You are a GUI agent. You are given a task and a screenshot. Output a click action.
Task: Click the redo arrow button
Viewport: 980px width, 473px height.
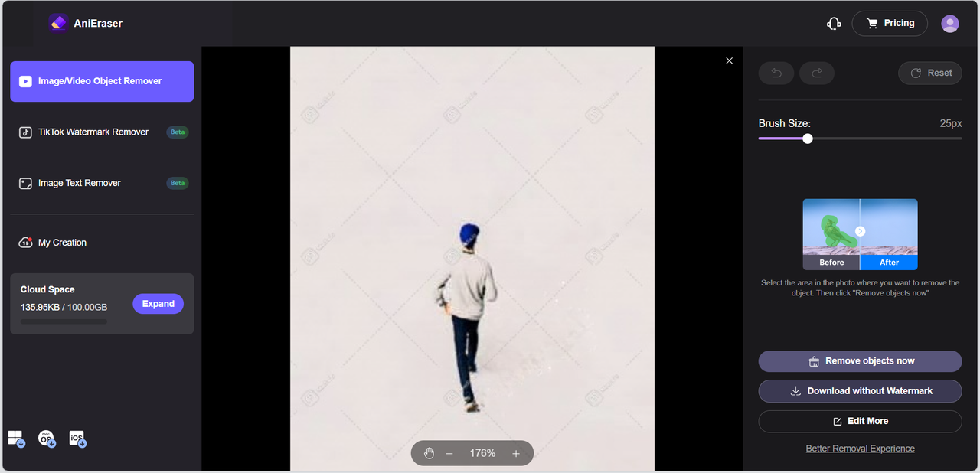coord(817,73)
